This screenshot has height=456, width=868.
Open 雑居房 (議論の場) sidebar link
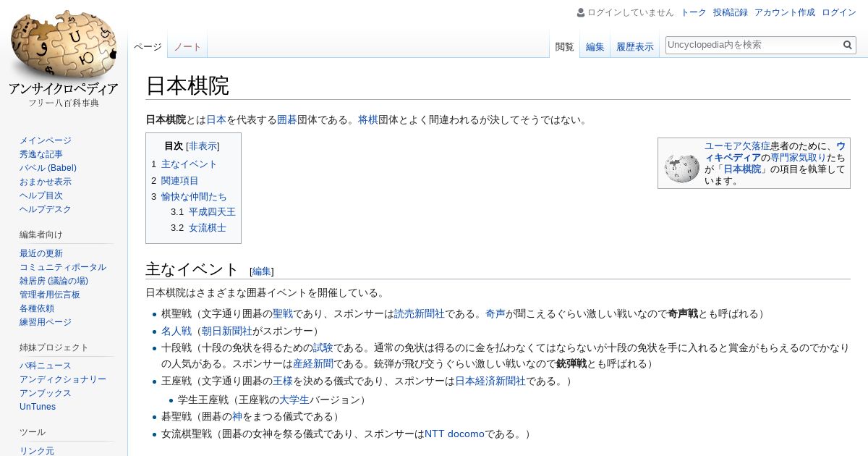(54, 281)
